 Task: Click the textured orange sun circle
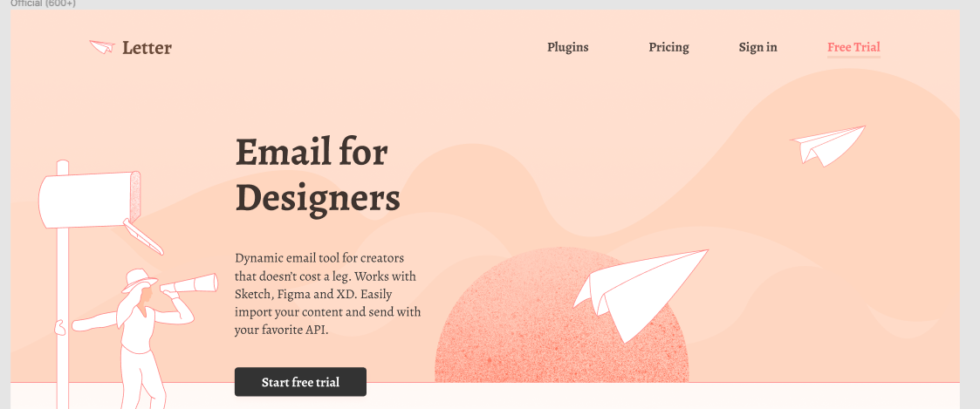[561, 316]
